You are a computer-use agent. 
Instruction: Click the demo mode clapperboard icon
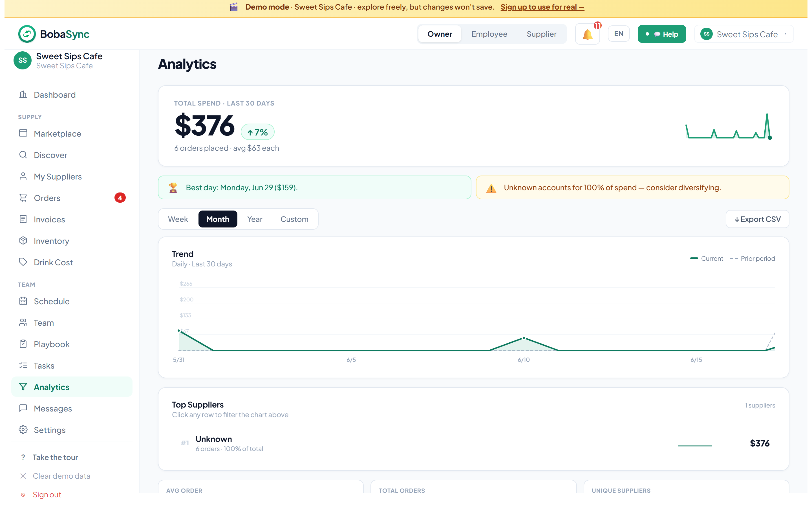tap(233, 7)
